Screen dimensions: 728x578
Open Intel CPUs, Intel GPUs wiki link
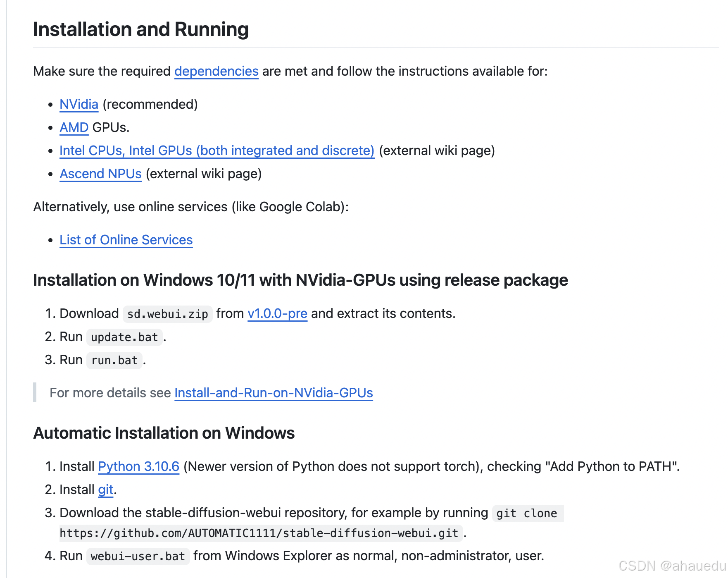pos(217,150)
